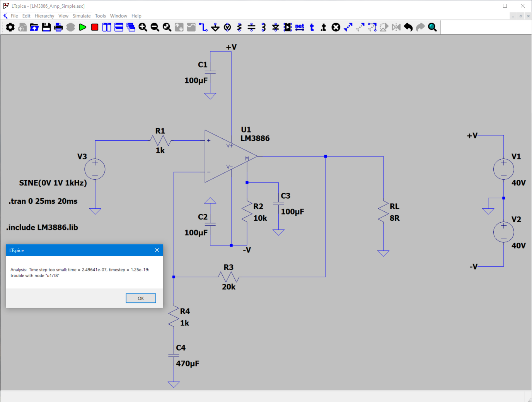This screenshot has height=402, width=532.
Task: Select the Diode placement tool
Action: coord(275,27)
